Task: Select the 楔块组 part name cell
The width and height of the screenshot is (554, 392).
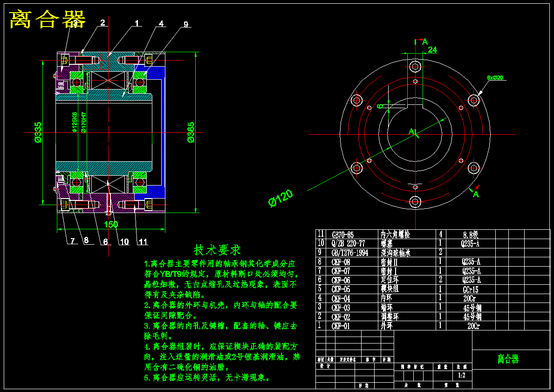Action: coord(390,289)
